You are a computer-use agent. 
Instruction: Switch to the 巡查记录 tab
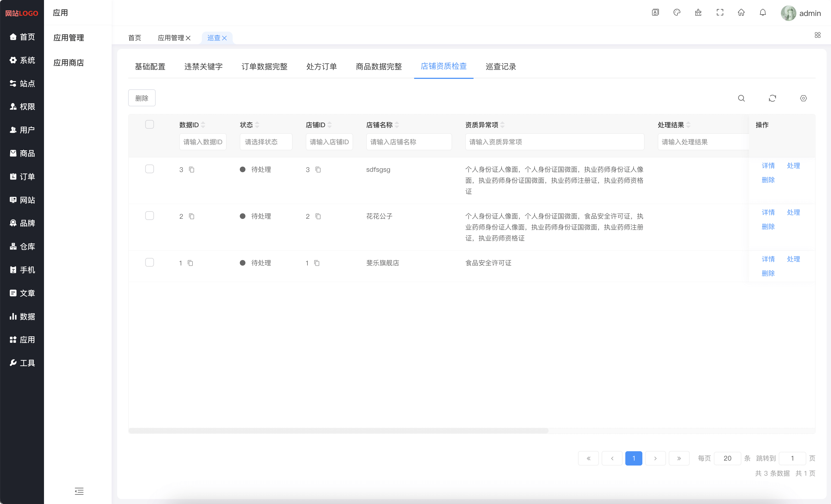500,67
